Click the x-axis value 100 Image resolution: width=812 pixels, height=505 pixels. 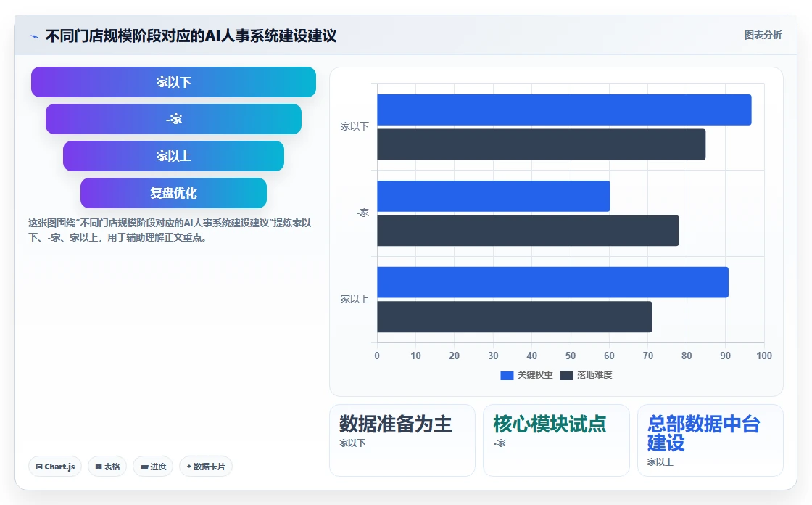pyautogui.click(x=764, y=356)
